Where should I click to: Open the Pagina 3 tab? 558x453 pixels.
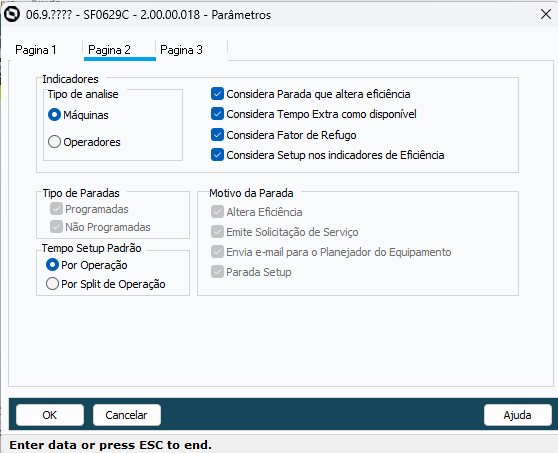point(181,50)
